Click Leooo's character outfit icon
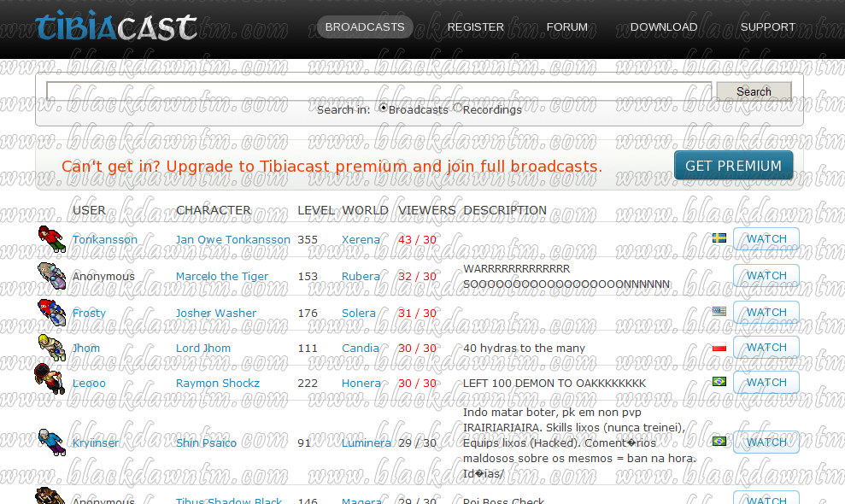This screenshot has height=504, width=845. coord(50,379)
